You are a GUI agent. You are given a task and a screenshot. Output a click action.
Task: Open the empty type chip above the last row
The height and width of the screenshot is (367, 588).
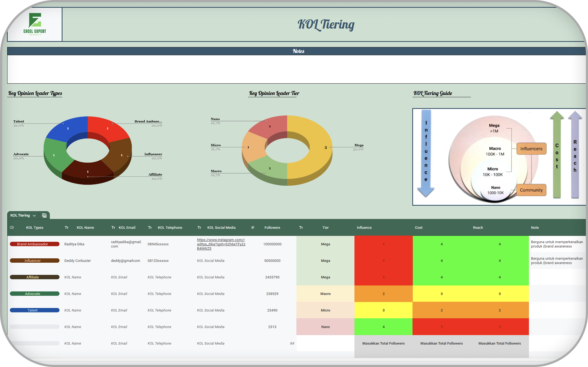pyautogui.click(x=34, y=327)
